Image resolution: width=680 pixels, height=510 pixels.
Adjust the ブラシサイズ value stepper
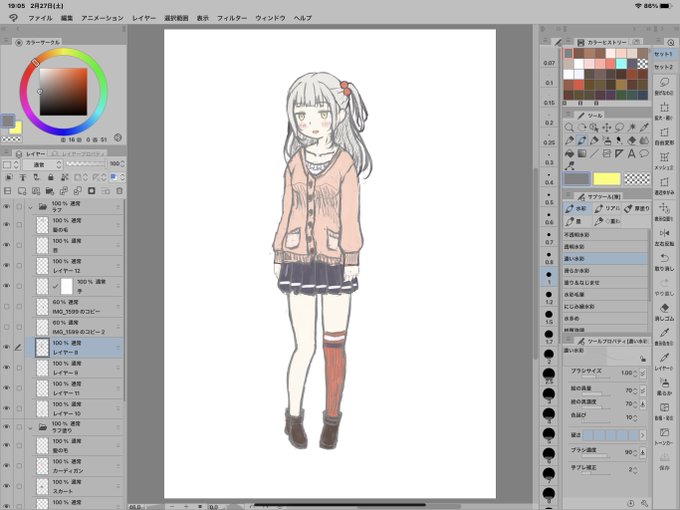[x=635, y=373]
